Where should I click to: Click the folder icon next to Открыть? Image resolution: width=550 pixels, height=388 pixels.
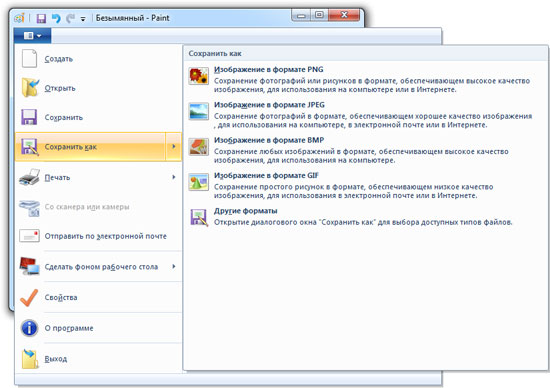click(30, 88)
